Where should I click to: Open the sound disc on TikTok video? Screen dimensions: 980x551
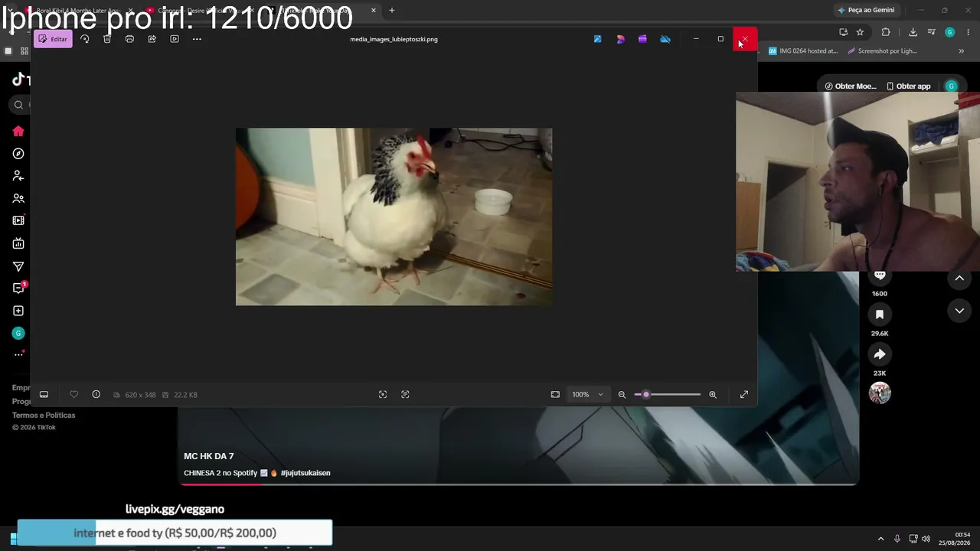[x=880, y=393]
